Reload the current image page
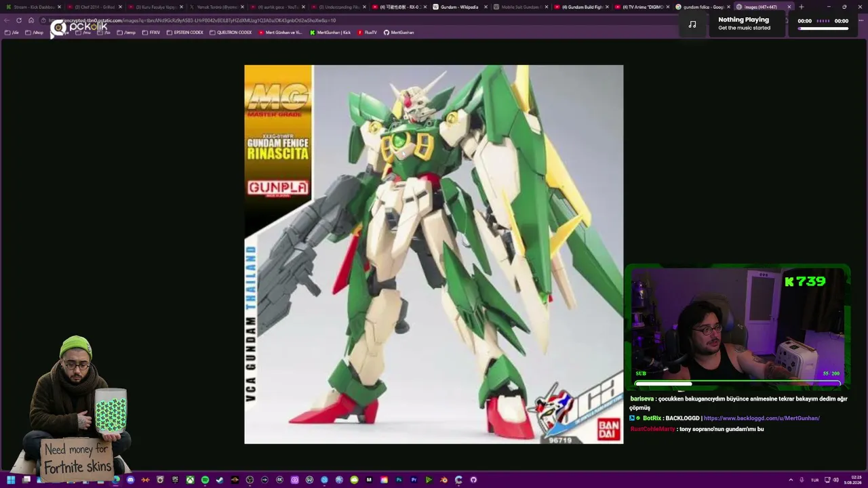 pos(19,20)
